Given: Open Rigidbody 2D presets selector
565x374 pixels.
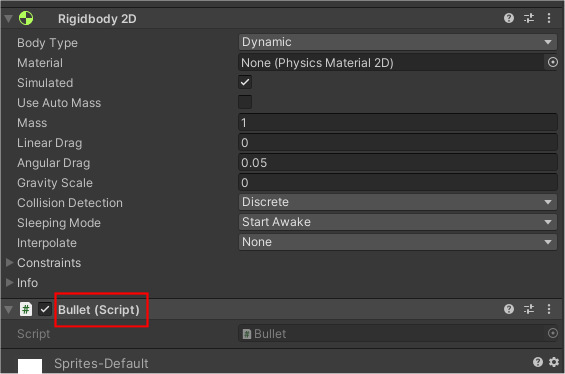Looking at the screenshot, I should coord(529,18).
